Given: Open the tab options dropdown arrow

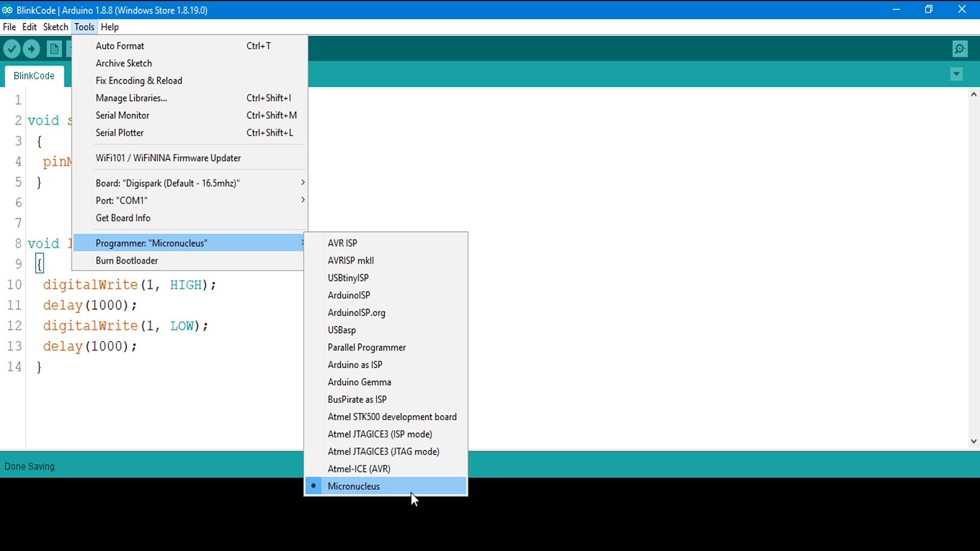Looking at the screenshot, I should 957,74.
